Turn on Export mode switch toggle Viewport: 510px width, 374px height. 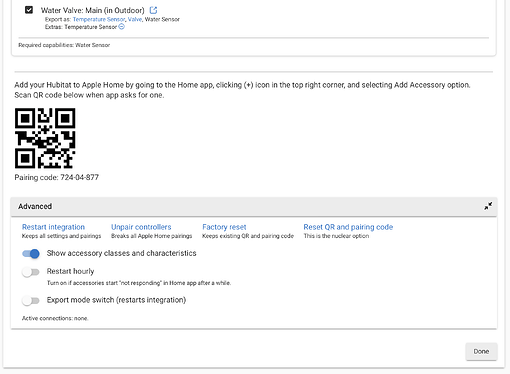[x=31, y=301]
